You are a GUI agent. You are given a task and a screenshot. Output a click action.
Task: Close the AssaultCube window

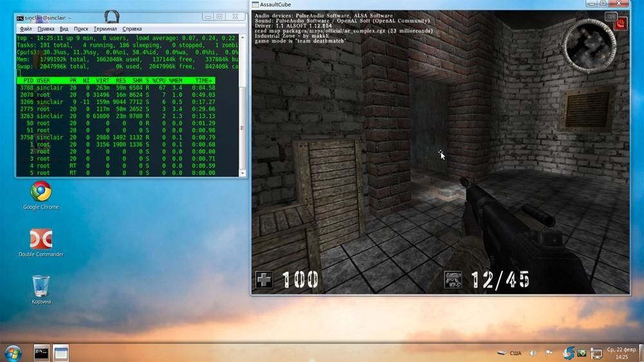pyautogui.click(x=619, y=3)
